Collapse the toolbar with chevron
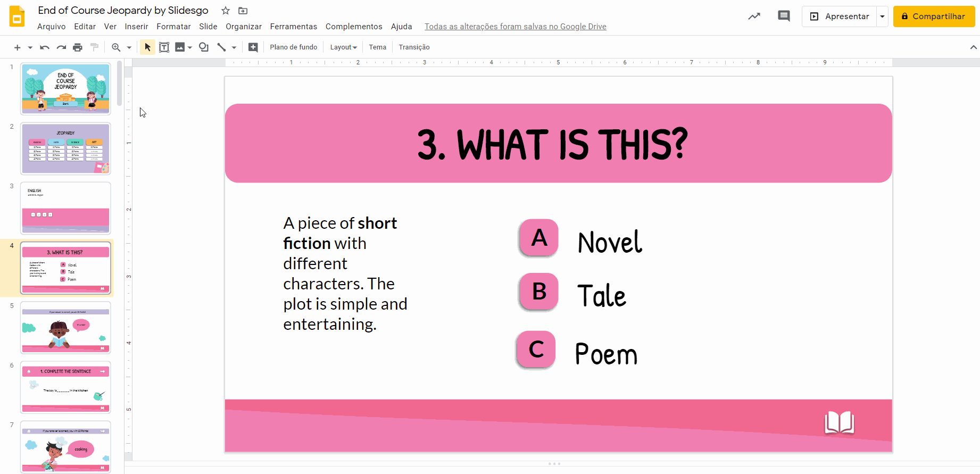Viewport: 980px width, 474px height. pyautogui.click(x=974, y=47)
